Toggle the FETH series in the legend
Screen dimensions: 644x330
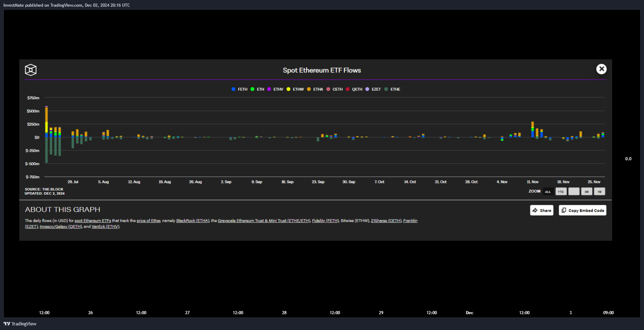239,89
